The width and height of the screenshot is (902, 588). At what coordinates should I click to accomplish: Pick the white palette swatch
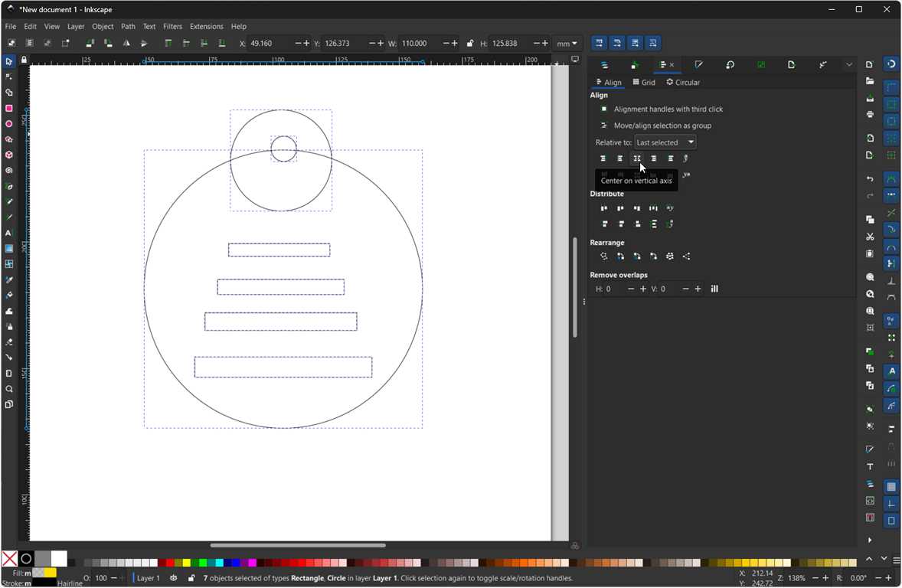click(x=59, y=559)
